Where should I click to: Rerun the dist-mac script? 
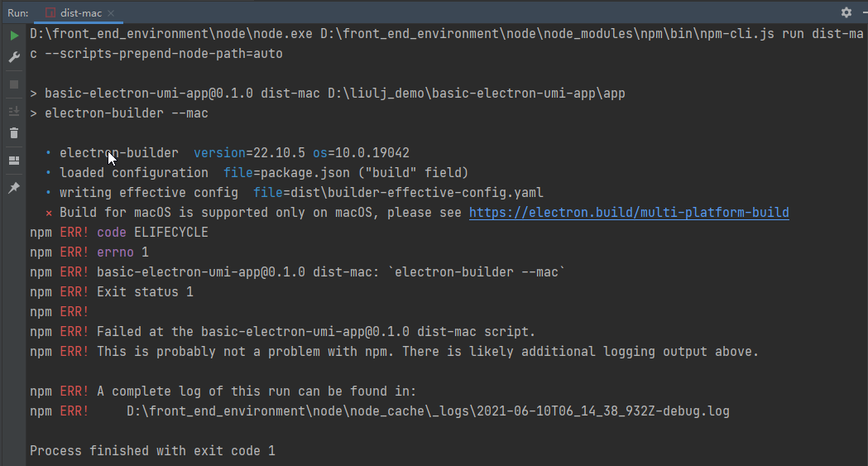pos(14,36)
